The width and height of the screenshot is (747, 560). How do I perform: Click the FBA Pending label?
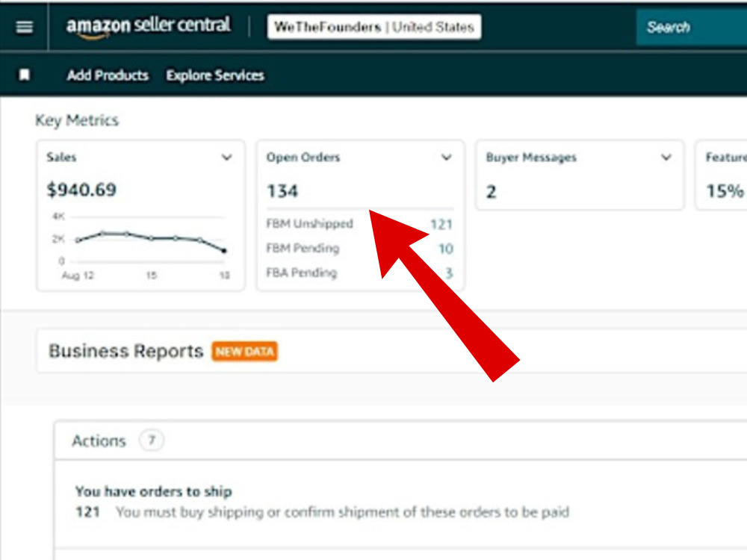pos(302,273)
